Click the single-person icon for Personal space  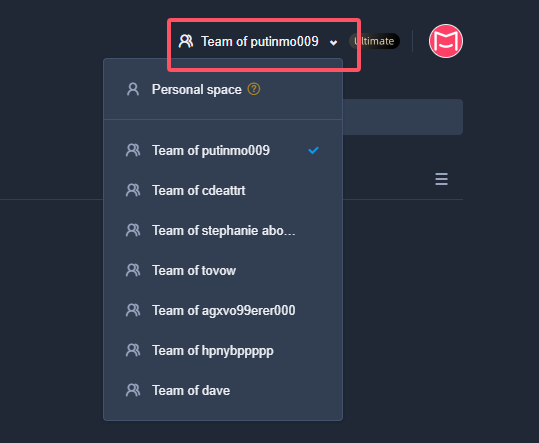pos(133,89)
